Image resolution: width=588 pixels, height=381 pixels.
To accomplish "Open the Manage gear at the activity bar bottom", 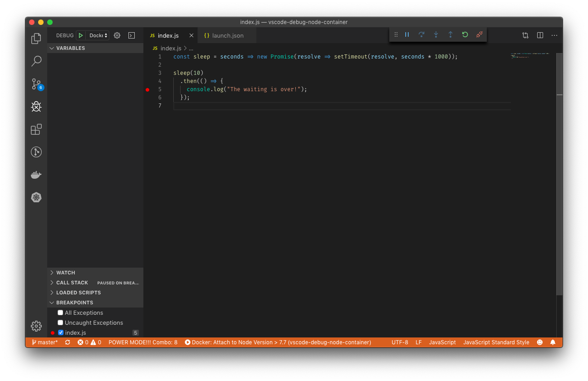I will [36, 326].
